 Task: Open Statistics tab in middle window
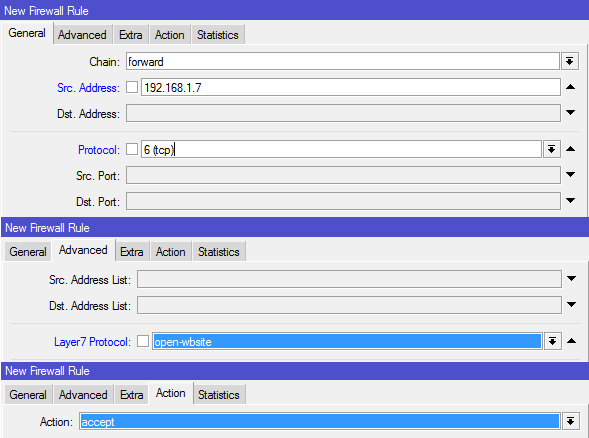(x=219, y=252)
